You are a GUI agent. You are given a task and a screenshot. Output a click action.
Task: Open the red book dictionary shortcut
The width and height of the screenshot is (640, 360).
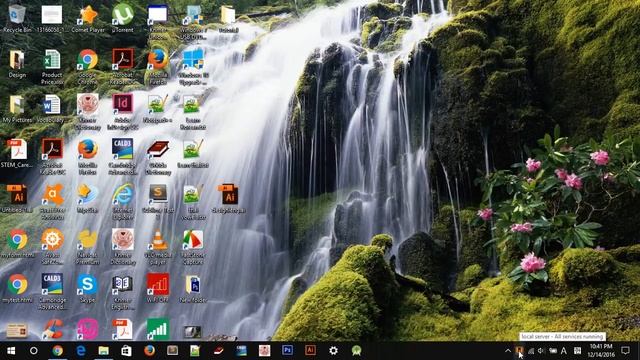[158, 157]
